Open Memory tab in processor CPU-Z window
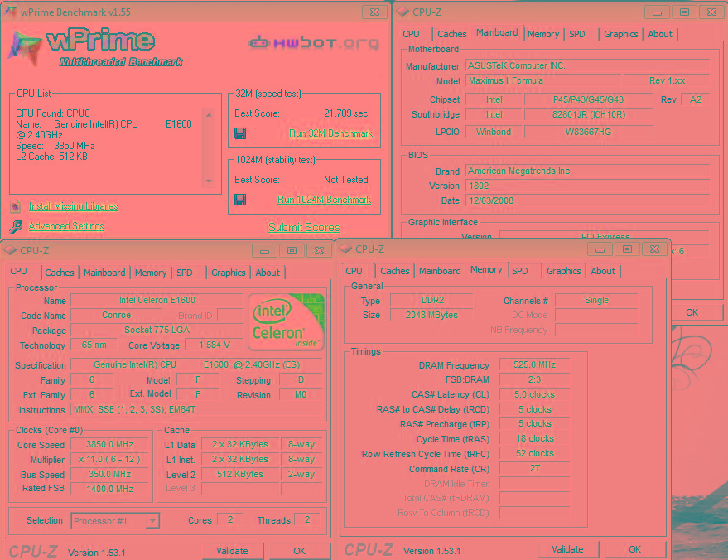The height and width of the screenshot is (560, 728). click(x=151, y=273)
